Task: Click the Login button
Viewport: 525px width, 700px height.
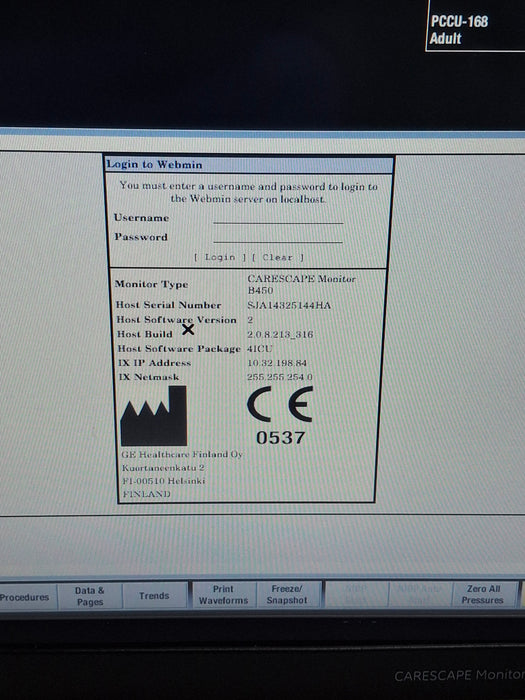Action: [x=220, y=257]
